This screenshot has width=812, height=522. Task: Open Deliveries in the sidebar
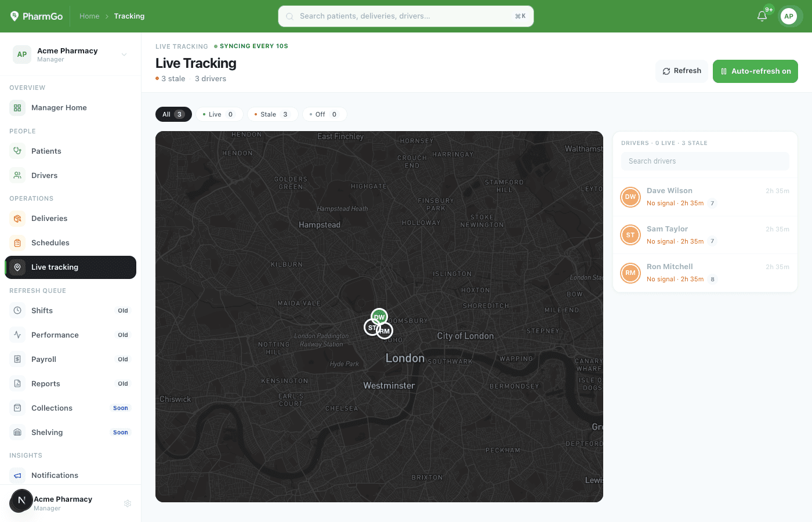click(x=71, y=219)
